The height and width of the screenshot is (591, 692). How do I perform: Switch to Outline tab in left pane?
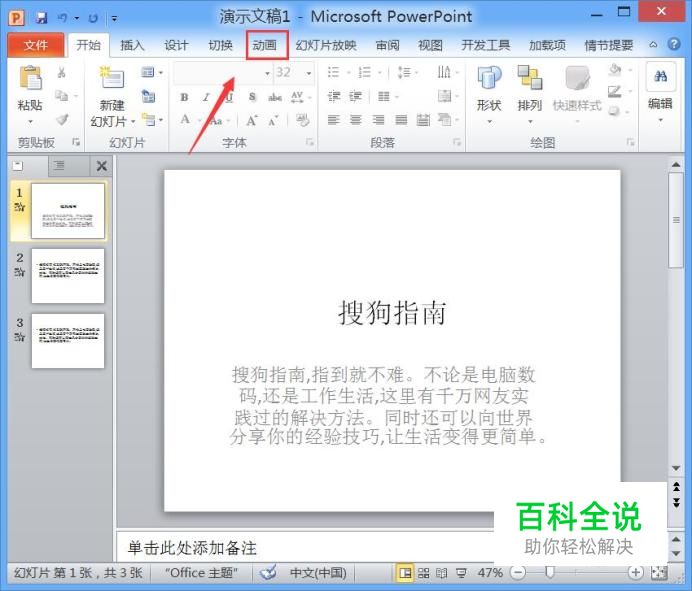(x=59, y=166)
